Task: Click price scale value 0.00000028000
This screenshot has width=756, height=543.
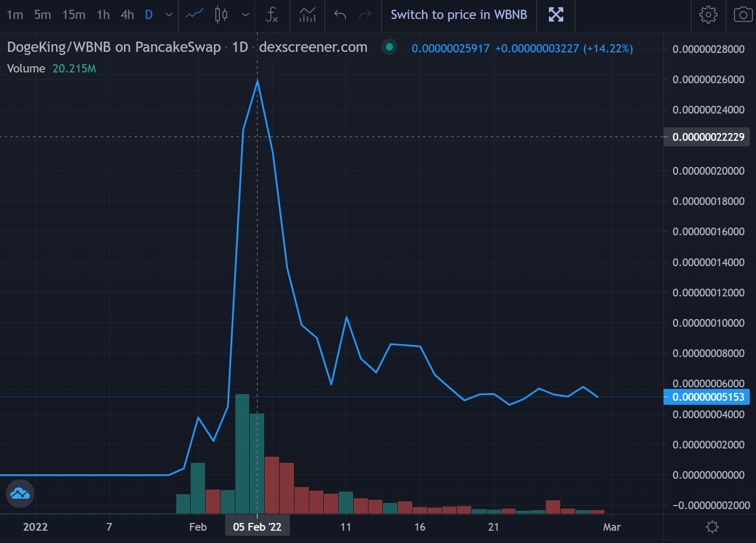Action: pos(708,49)
